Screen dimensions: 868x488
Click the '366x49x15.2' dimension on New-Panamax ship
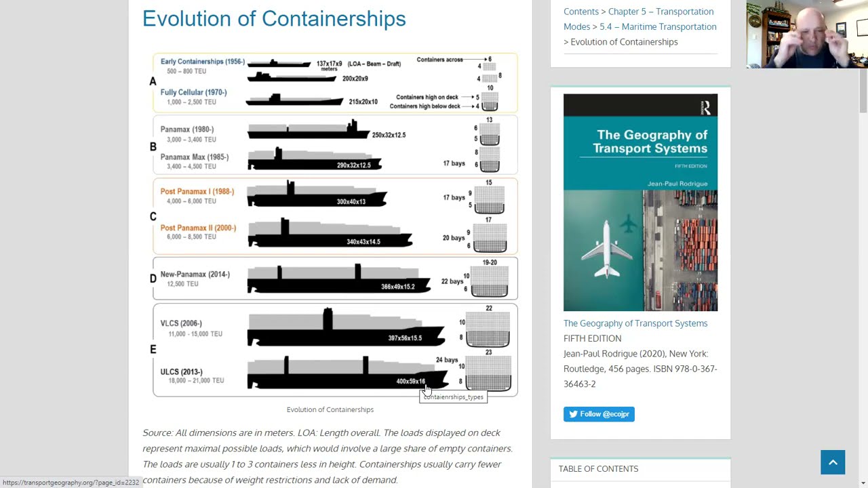(397, 287)
